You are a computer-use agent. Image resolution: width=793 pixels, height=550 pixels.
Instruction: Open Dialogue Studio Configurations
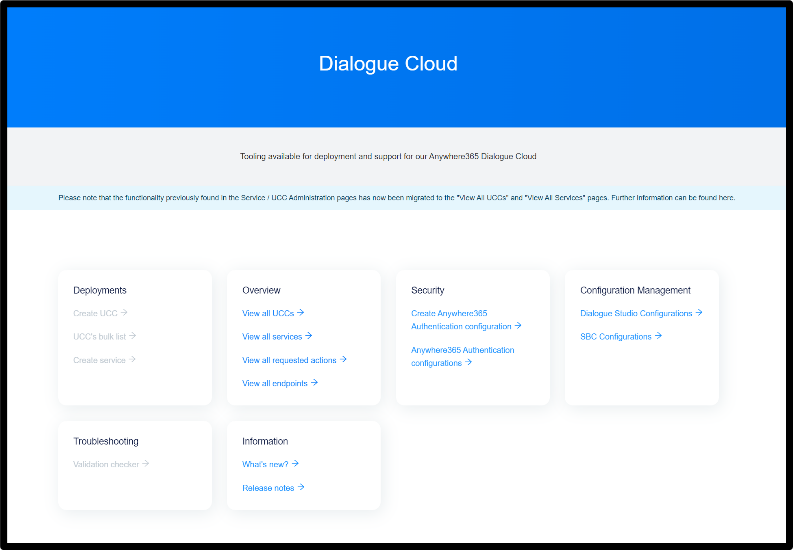tap(641, 313)
